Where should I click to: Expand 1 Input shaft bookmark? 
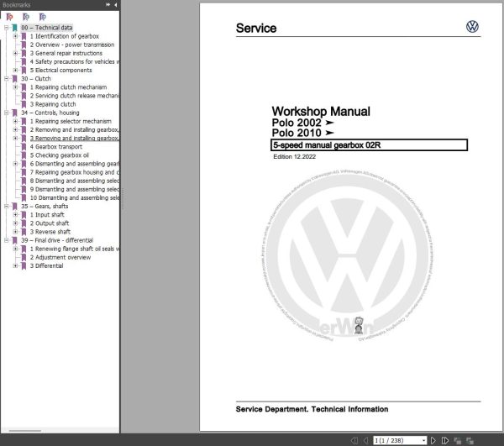[x=15, y=215]
